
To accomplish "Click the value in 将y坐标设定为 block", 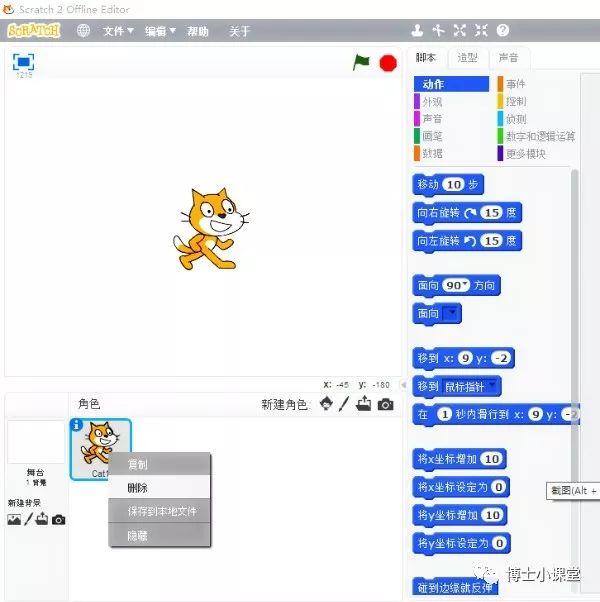I will (x=499, y=543).
